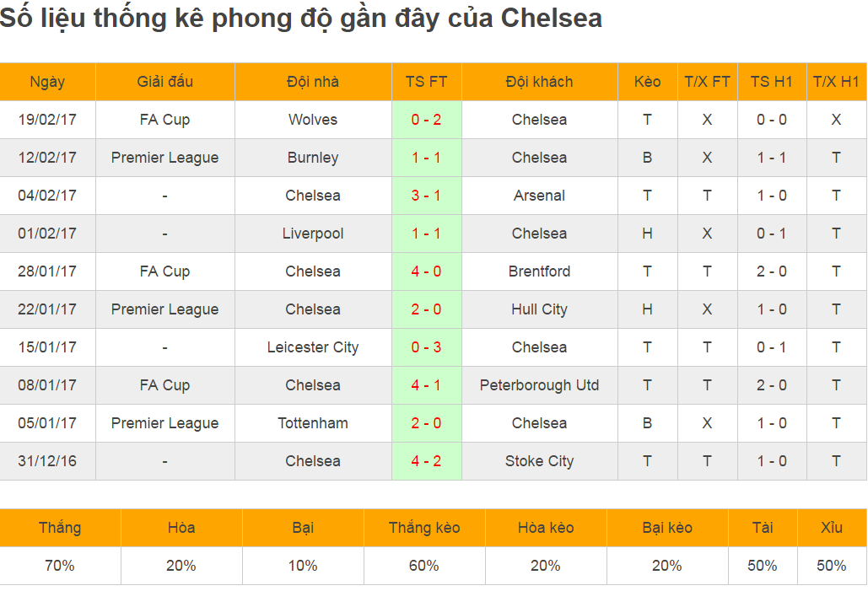The image size is (868, 591).
Task: Click the TS FT column header
Action: point(426,82)
